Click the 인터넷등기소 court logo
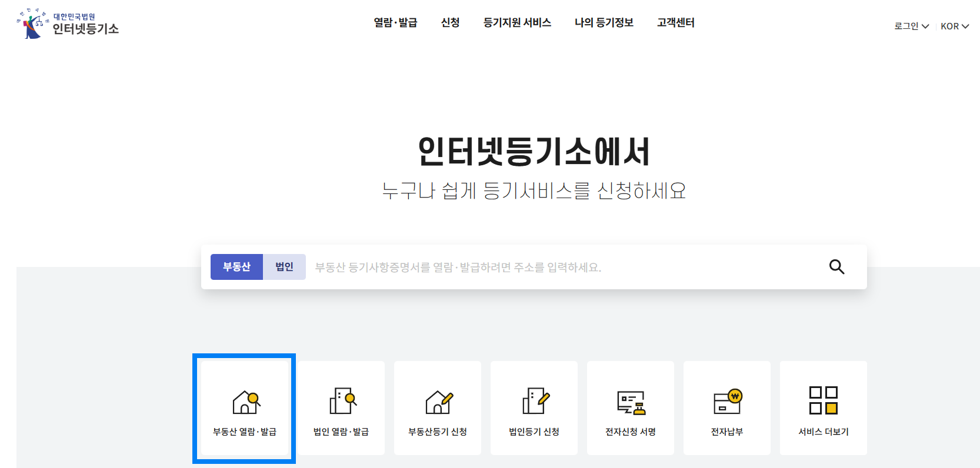The image size is (980, 468). [x=68, y=24]
